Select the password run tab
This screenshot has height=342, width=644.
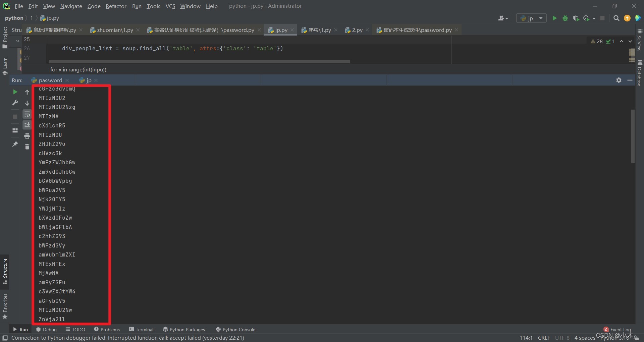[x=50, y=80]
